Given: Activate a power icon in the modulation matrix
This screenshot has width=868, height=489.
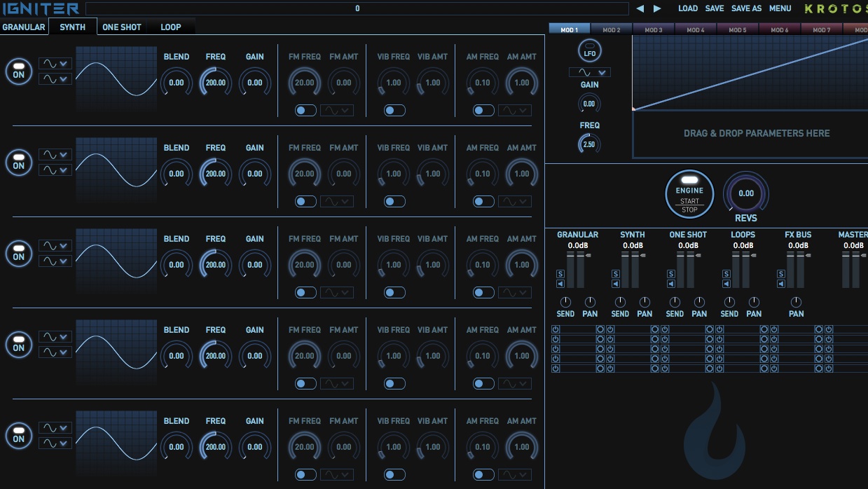Looking at the screenshot, I should 556,329.
